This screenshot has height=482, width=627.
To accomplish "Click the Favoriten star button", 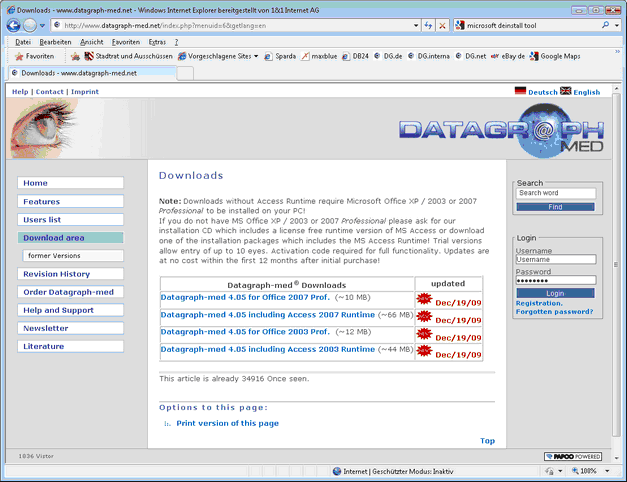I will pyautogui.click(x=34, y=56).
